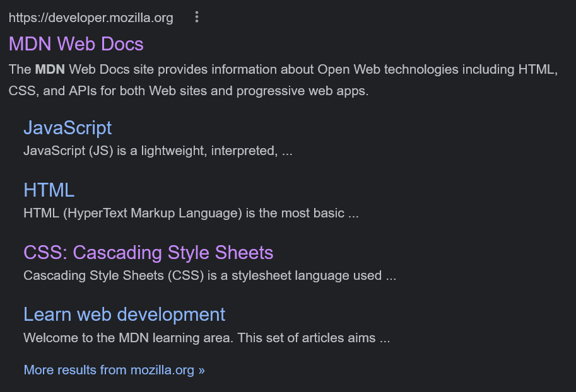Click the developer.mozilla.org URL text
Viewport: 576px width, 392px height.
pos(91,18)
